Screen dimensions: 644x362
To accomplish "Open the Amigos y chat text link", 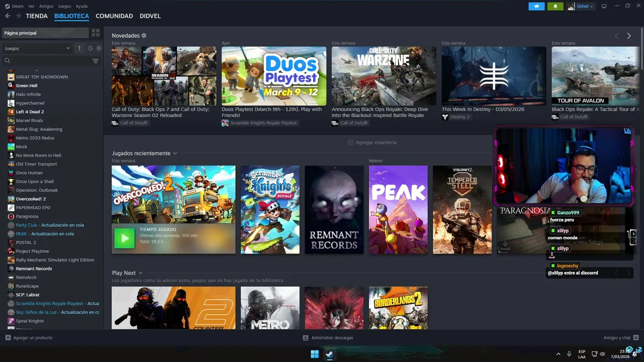I will point(617,337).
